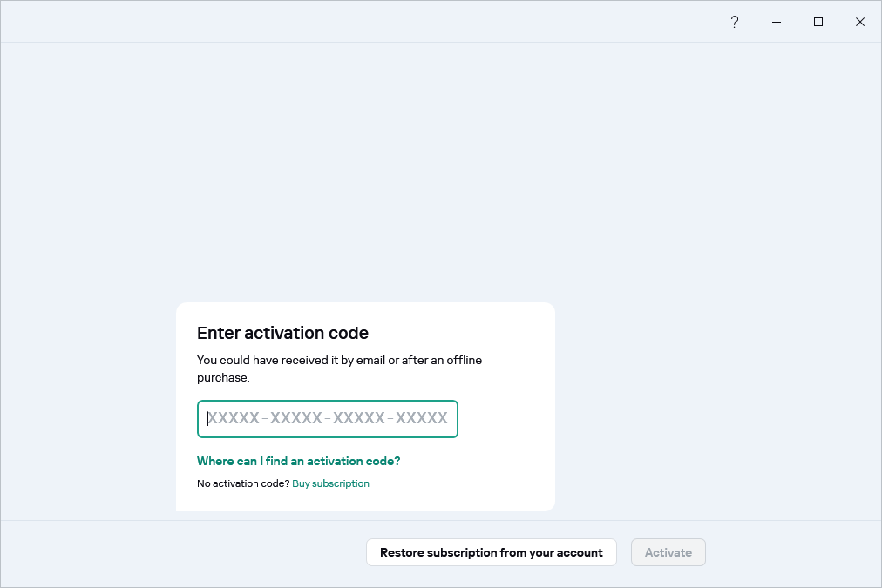Open the 'Where can I find an activation code?' link
The height and width of the screenshot is (588, 882).
(x=298, y=461)
